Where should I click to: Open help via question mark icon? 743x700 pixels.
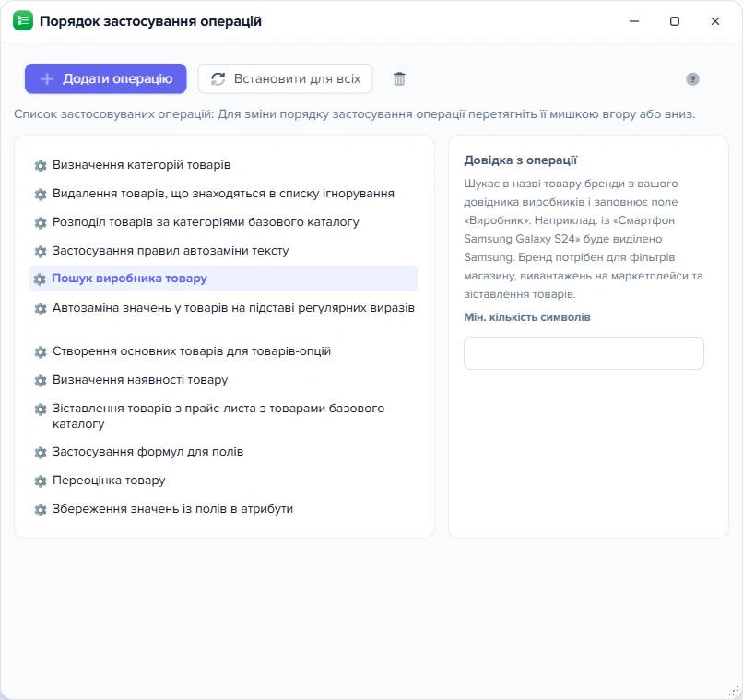[692, 79]
